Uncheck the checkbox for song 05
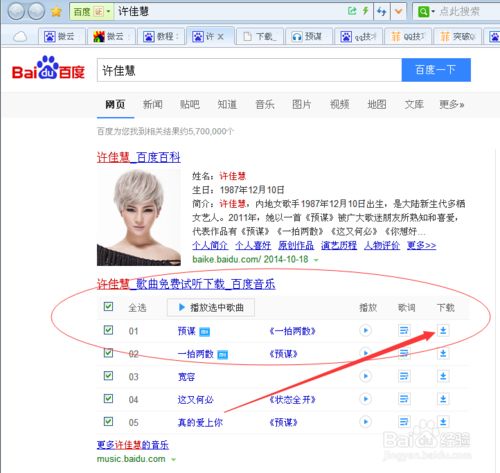Screen dimensions: 500x473 108,421
